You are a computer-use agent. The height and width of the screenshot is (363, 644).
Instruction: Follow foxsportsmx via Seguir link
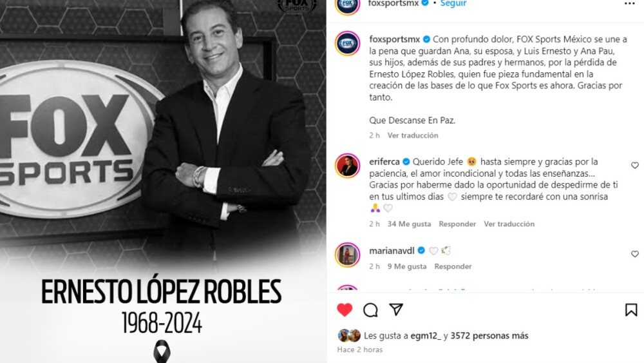pyautogui.click(x=453, y=3)
